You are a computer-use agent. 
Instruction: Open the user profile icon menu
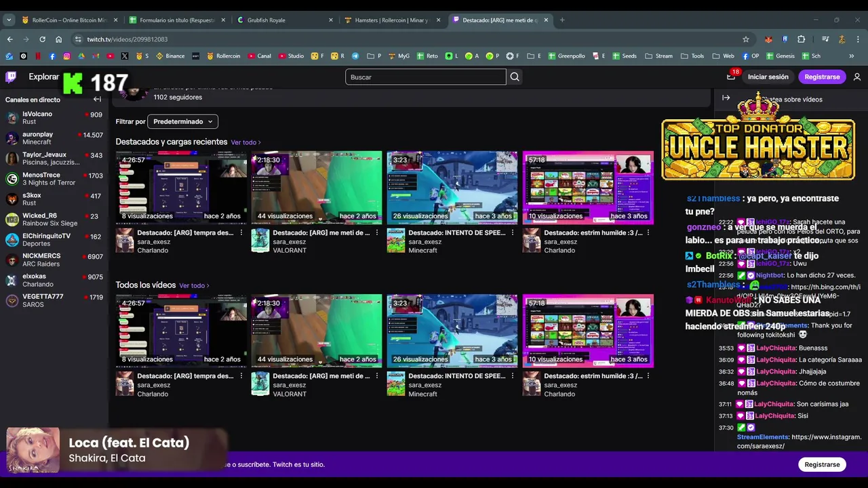pos(857,77)
